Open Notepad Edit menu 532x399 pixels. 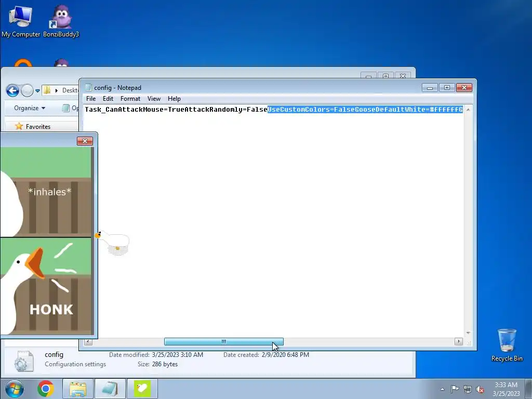pyautogui.click(x=108, y=99)
